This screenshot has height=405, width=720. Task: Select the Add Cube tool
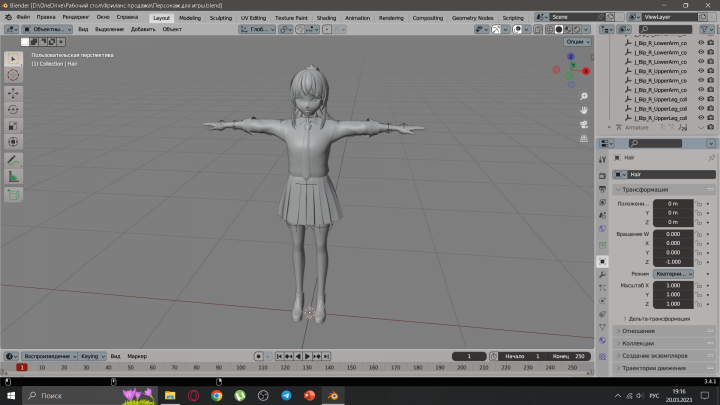[x=13, y=195]
